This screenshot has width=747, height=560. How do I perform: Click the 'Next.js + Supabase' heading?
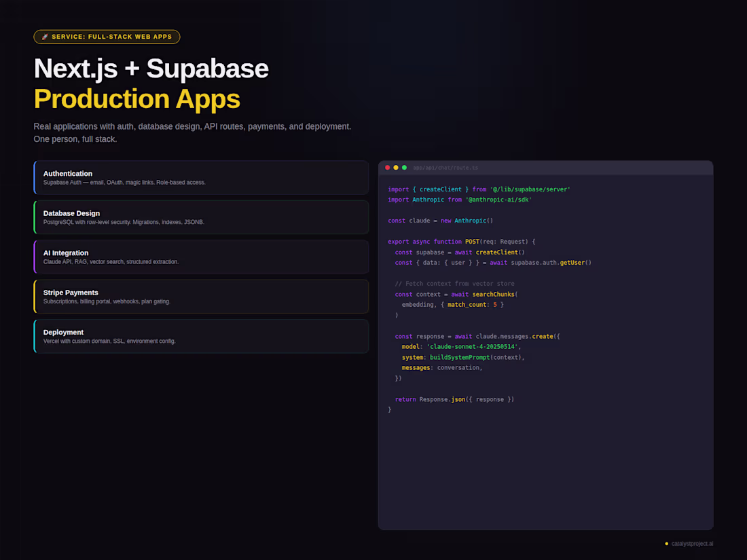pos(151,69)
